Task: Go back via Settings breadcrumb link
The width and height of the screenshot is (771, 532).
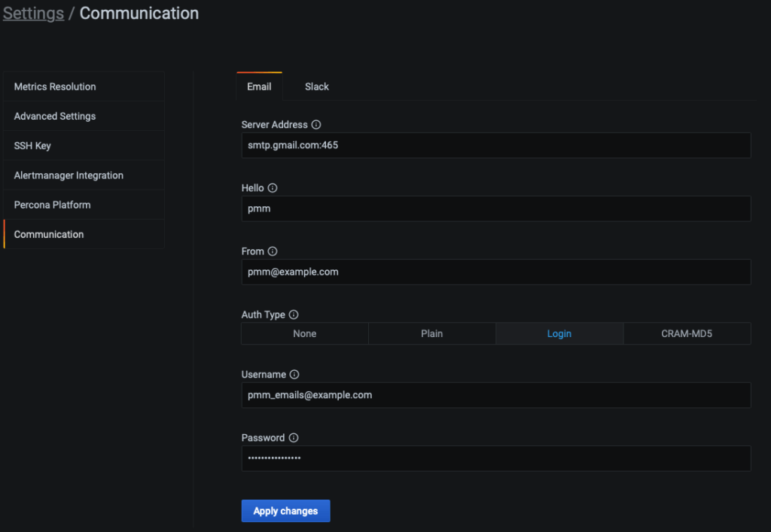Action: click(x=33, y=14)
